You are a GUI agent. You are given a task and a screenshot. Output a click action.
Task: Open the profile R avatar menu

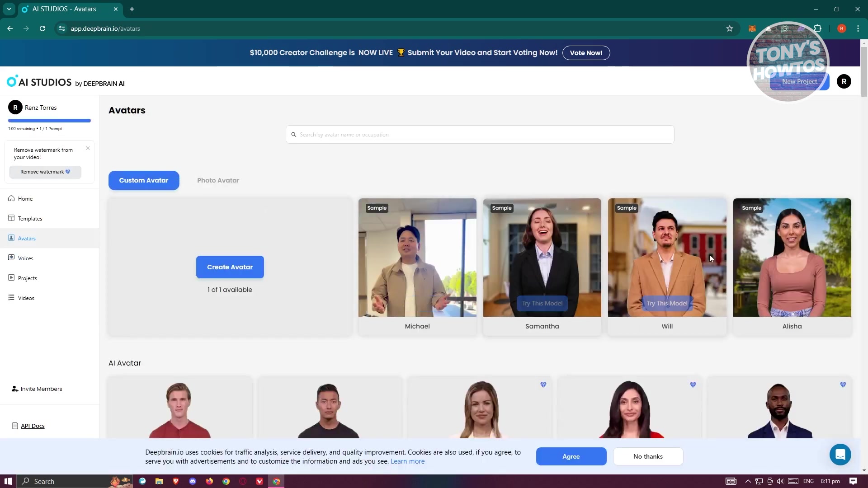coord(844,81)
